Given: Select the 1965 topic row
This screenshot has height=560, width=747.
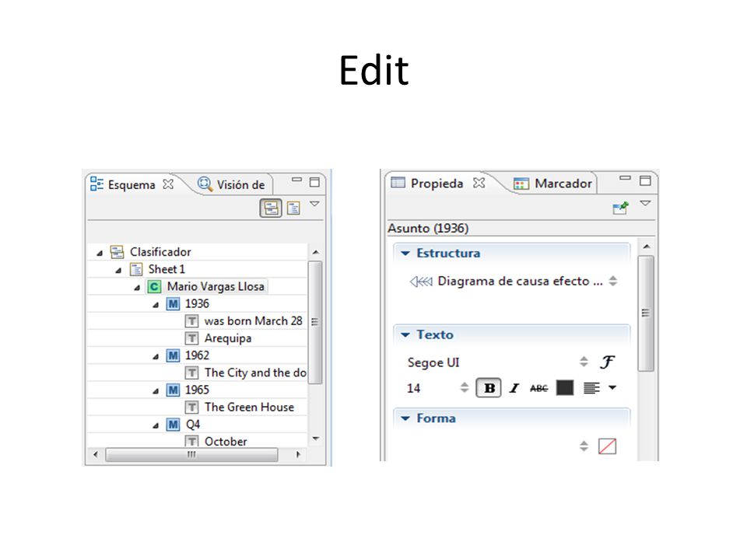Looking at the screenshot, I should pos(197,390).
